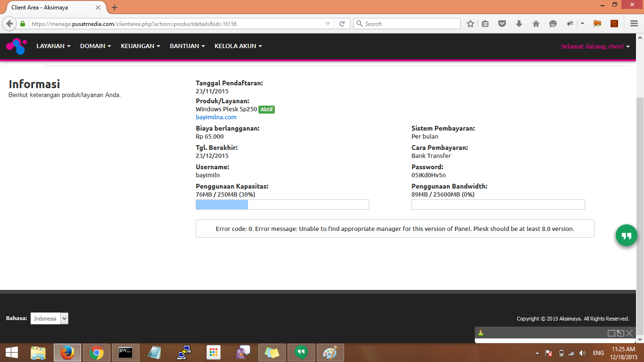Image resolution: width=644 pixels, height=362 pixels.
Task: Click the browser address bar
Action: point(177,24)
